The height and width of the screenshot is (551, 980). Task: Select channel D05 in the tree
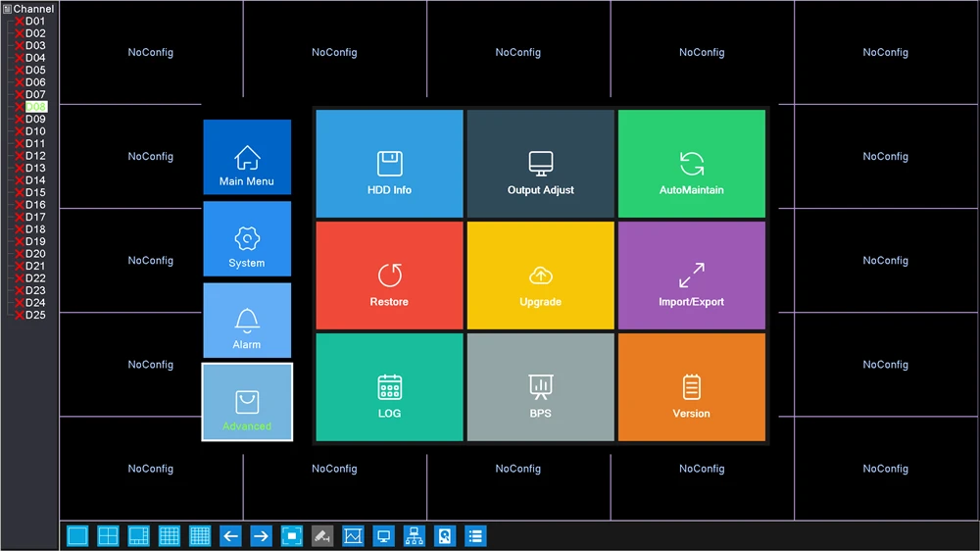[35, 70]
